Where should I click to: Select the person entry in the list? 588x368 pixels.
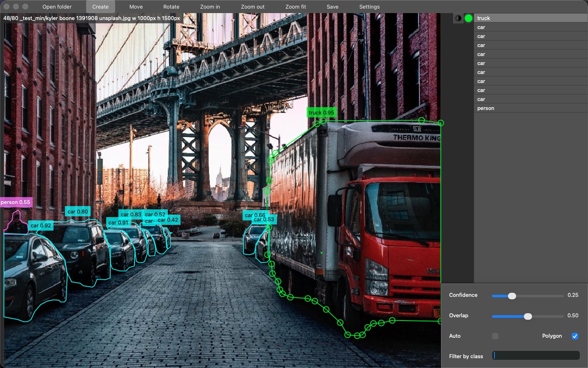click(530, 108)
